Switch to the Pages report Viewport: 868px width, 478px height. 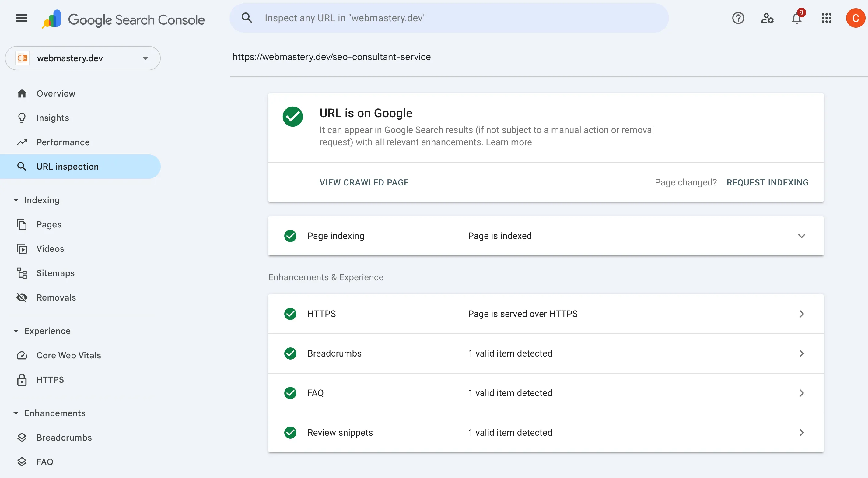49,224
